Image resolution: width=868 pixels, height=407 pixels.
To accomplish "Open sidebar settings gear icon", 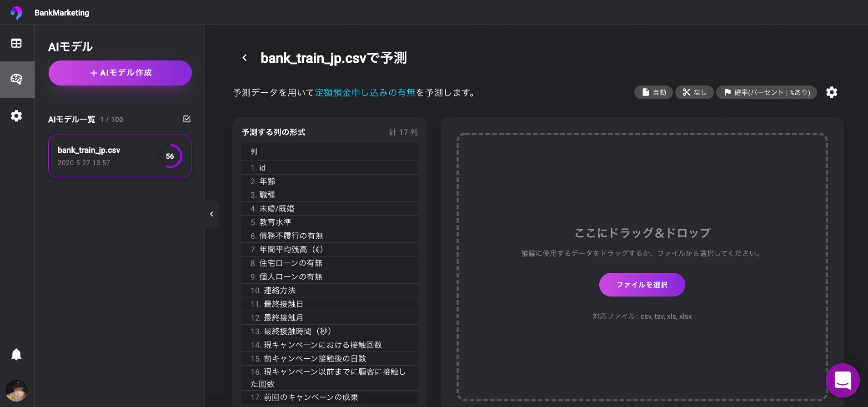I will click(x=16, y=116).
